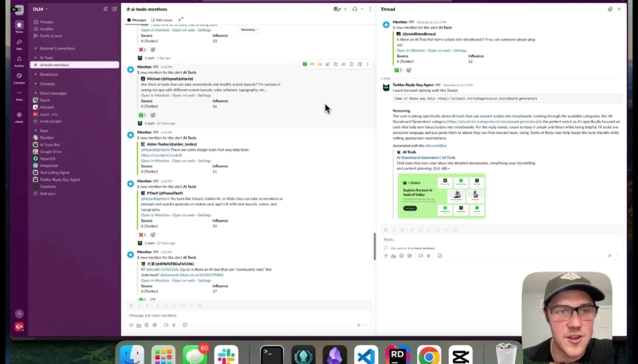The width and height of the screenshot is (638, 364).
Task: Apply italic in the thread reply composer
Action: pyautogui.click(x=393, y=230)
